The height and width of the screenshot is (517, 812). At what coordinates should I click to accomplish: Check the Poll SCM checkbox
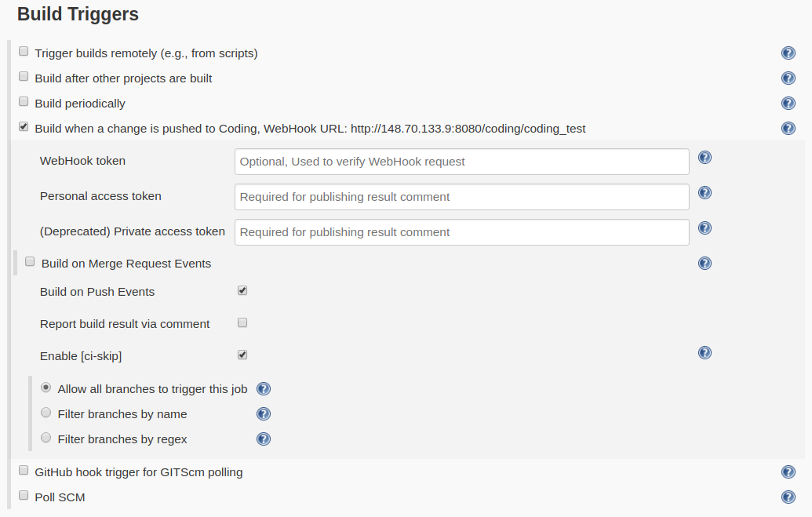point(24,496)
